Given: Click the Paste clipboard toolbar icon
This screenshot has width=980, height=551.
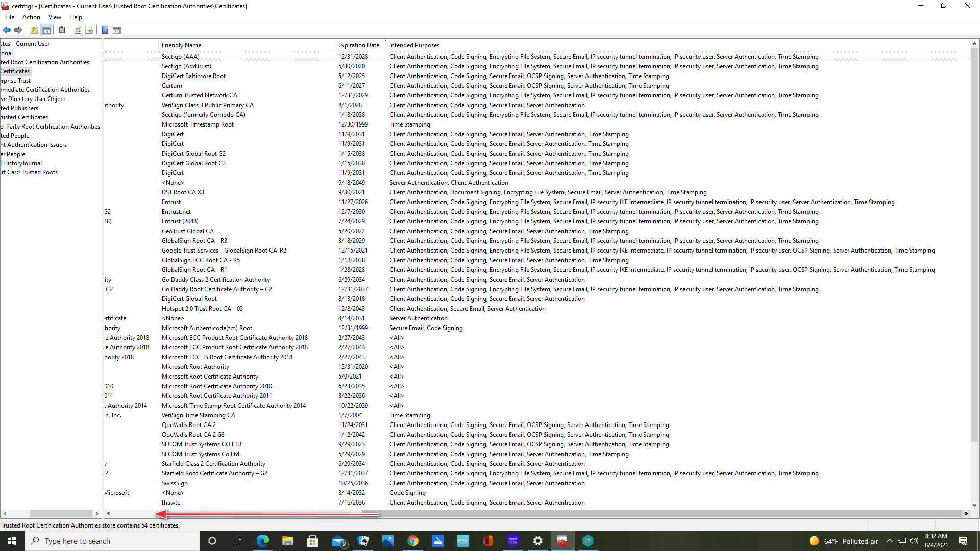Looking at the screenshot, I should 62,30.
